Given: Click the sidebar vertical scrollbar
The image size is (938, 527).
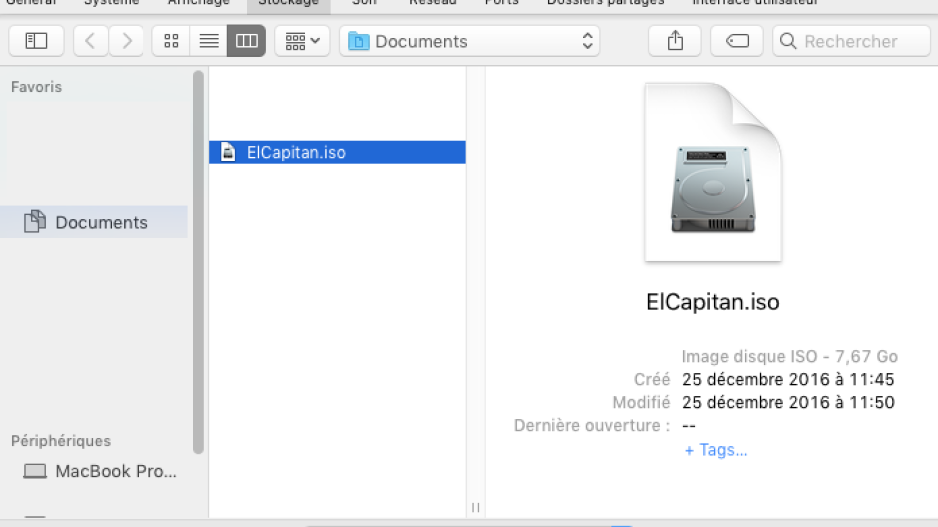Looking at the screenshot, I should click(x=199, y=262).
